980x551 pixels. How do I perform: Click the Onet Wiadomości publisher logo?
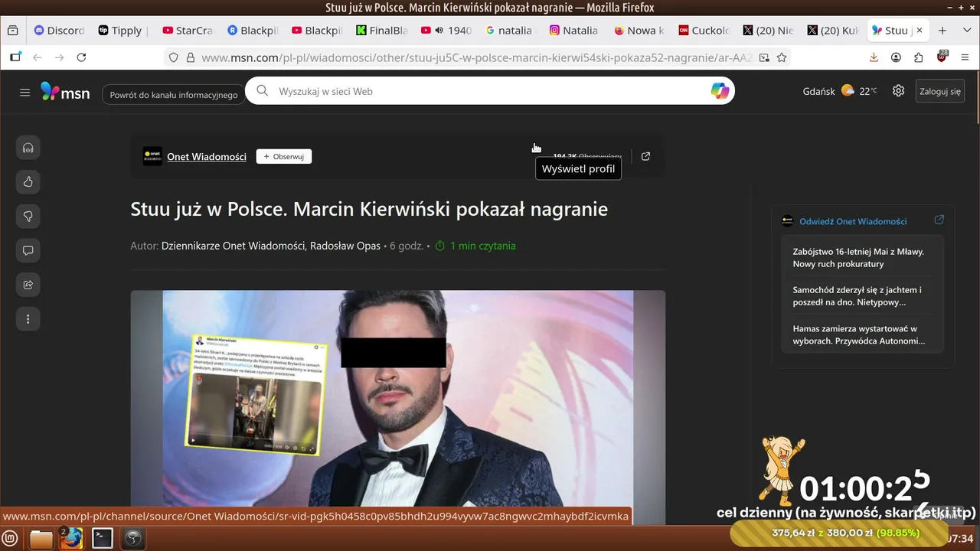coord(152,156)
